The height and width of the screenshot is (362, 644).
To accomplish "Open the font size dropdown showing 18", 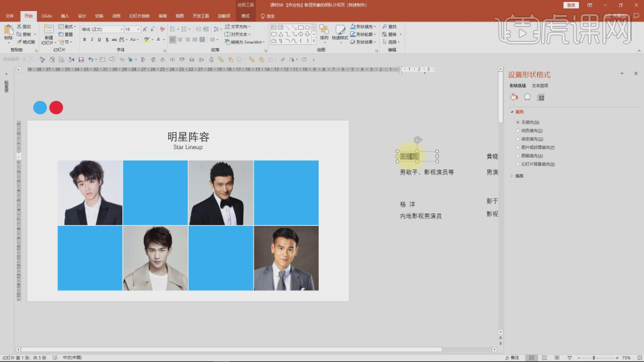I will pos(138,29).
